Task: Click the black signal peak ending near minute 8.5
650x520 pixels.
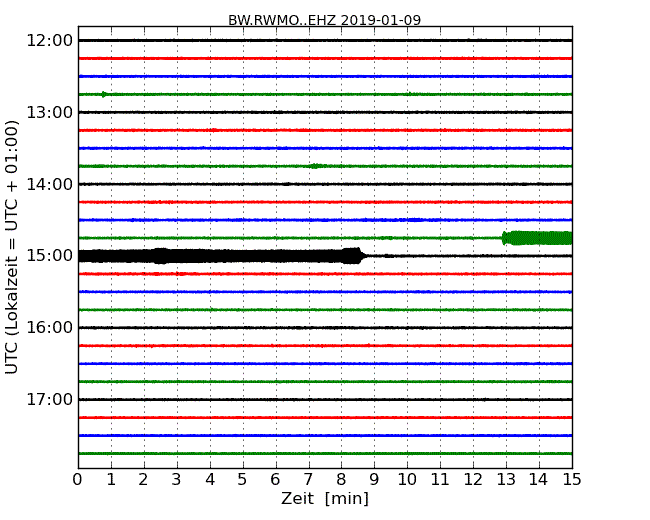Action: coord(353,256)
